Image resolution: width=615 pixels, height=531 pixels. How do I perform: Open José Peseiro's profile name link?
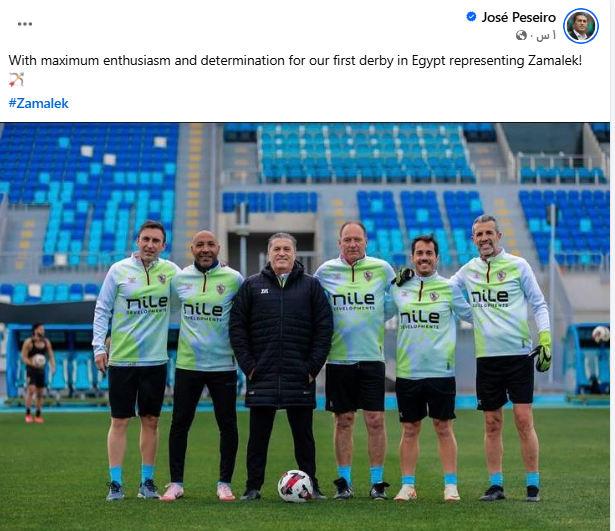(x=519, y=17)
